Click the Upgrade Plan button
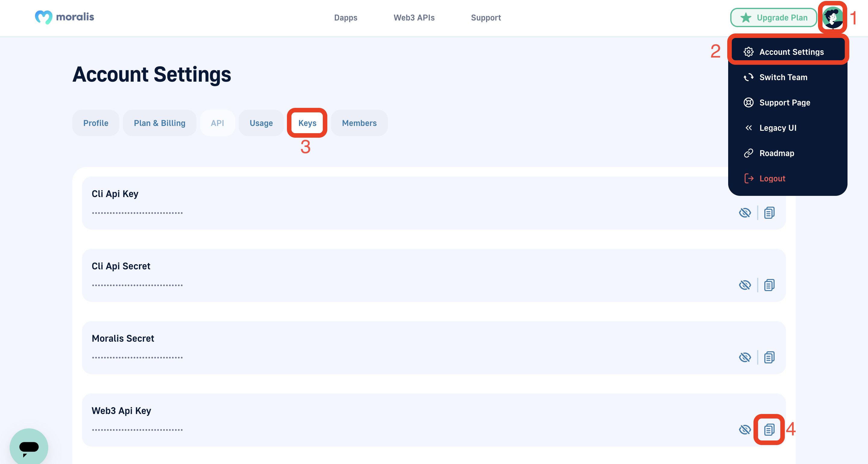868x464 pixels. point(774,17)
